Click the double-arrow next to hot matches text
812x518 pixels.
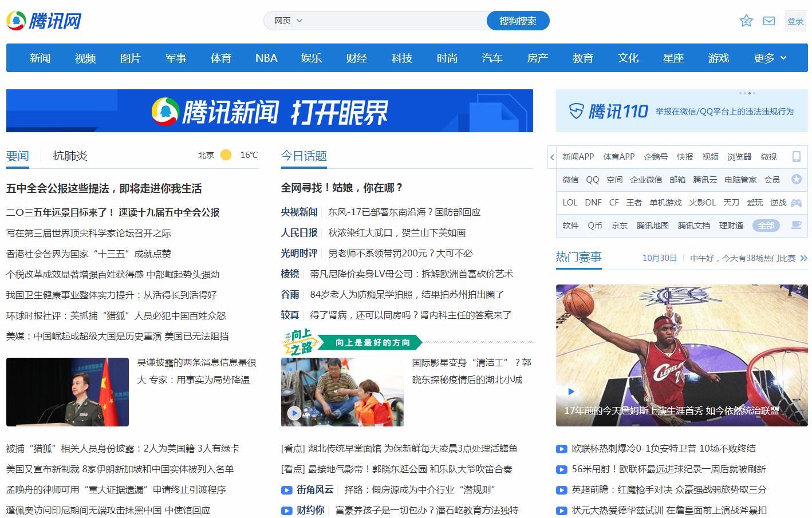[x=803, y=258]
